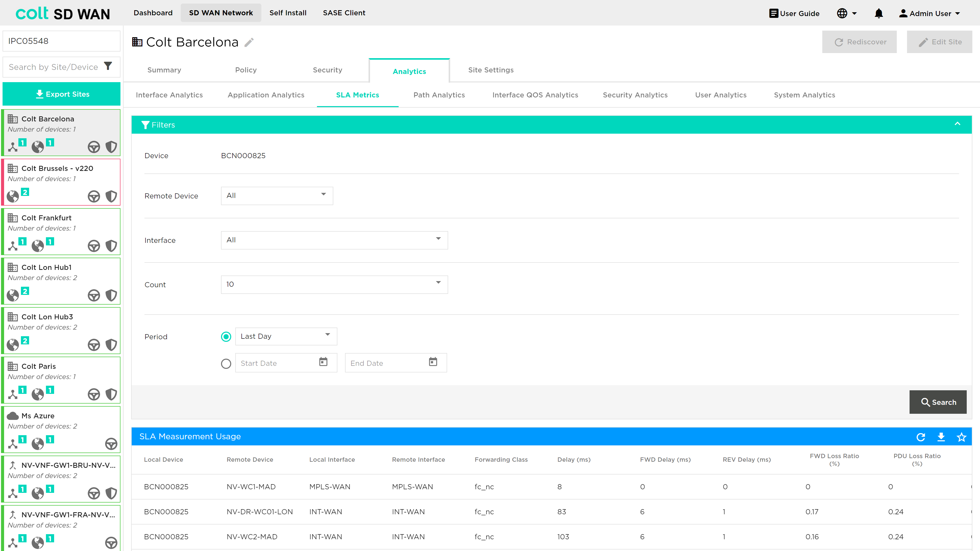The width and height of the screenshot is (980, 551).
Task: Click the shield icon on Colt Brussels - v220 card
Action: point(111,196)
